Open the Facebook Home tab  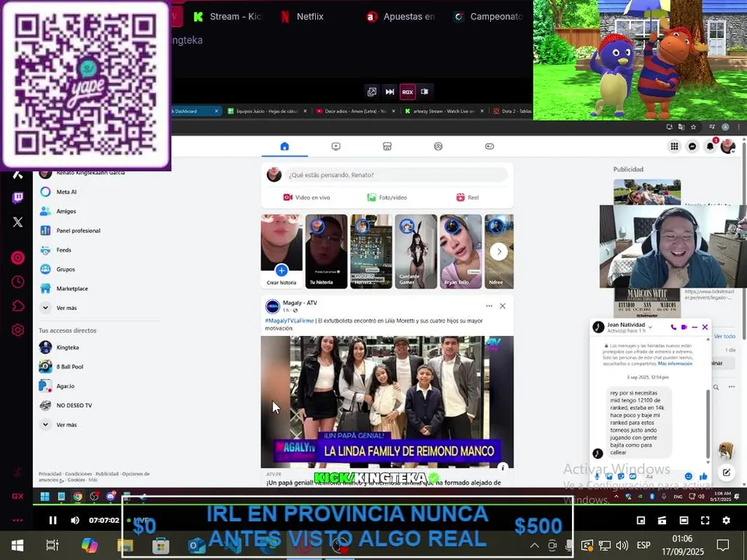point(285,146)
